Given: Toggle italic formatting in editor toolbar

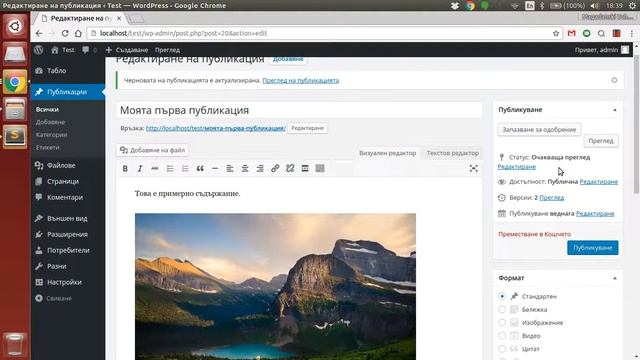Looking at the screenshot, I should (x=140, y=169).
